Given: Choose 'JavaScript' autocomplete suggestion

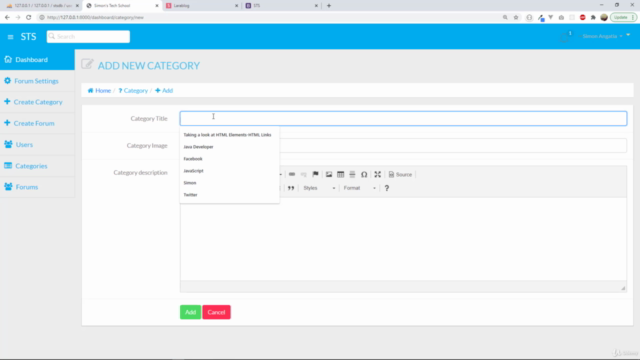Looking at the screenshot, I should click(x=229, y=171).
